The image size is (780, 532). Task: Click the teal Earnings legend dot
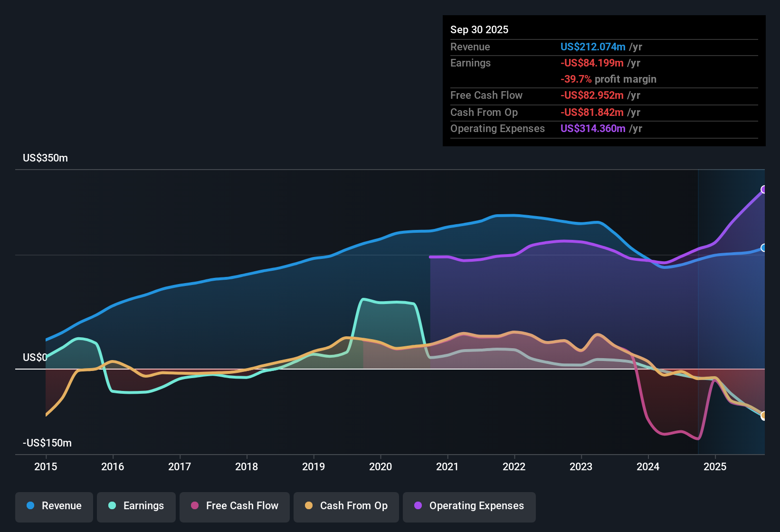112,506
